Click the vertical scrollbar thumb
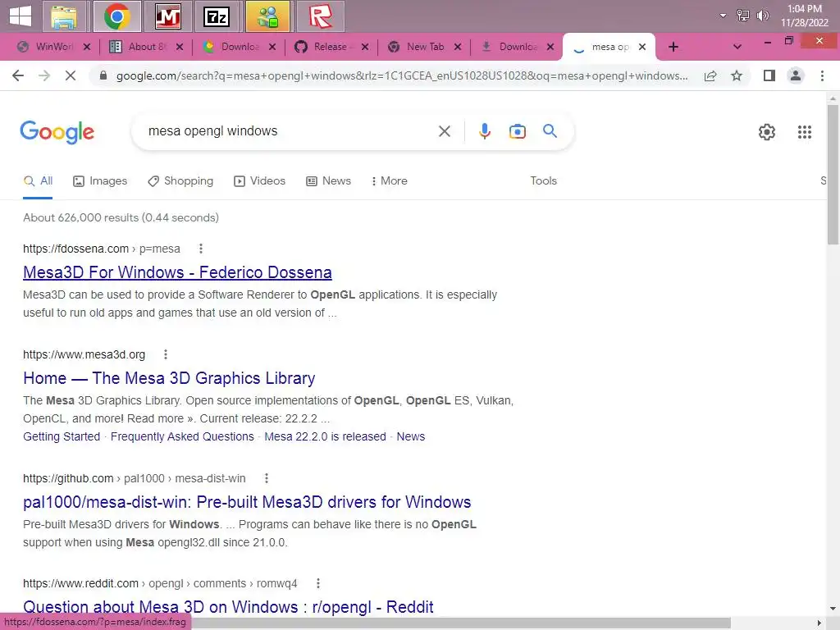This screenshot has width=840, height=630. [x=833, y=174]
